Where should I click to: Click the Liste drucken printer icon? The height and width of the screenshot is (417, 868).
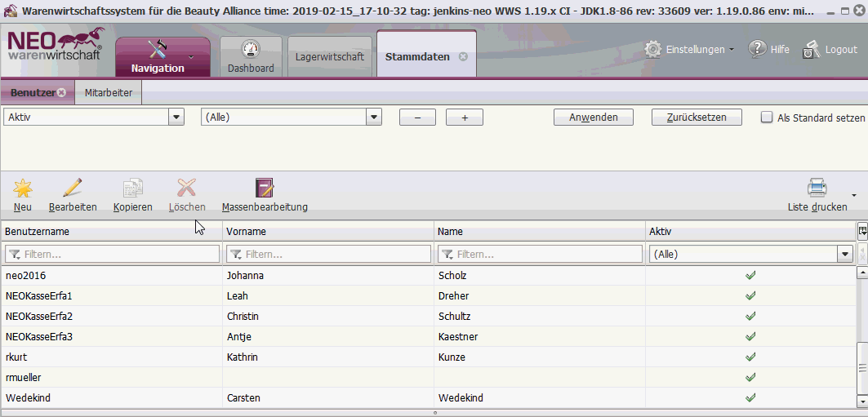pyautogui.click(x=817, y=189)
